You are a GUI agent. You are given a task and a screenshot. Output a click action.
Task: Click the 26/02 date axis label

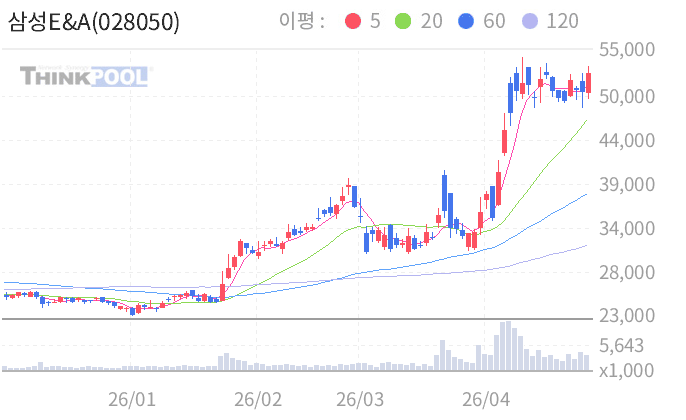coord(258,399)
